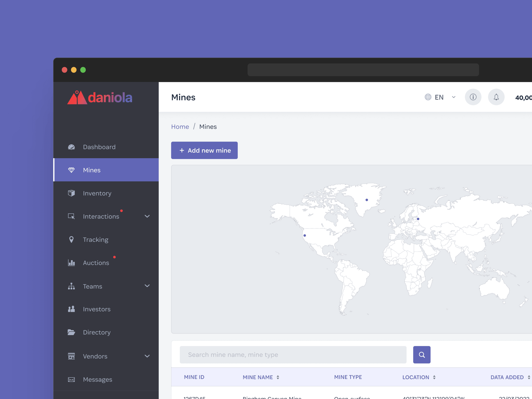Click the search mine name field

point(293,355)
